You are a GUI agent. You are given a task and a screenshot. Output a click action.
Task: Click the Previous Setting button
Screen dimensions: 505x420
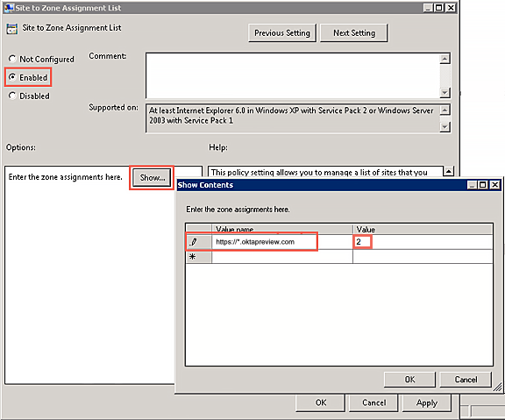click(x=282, y=32)
